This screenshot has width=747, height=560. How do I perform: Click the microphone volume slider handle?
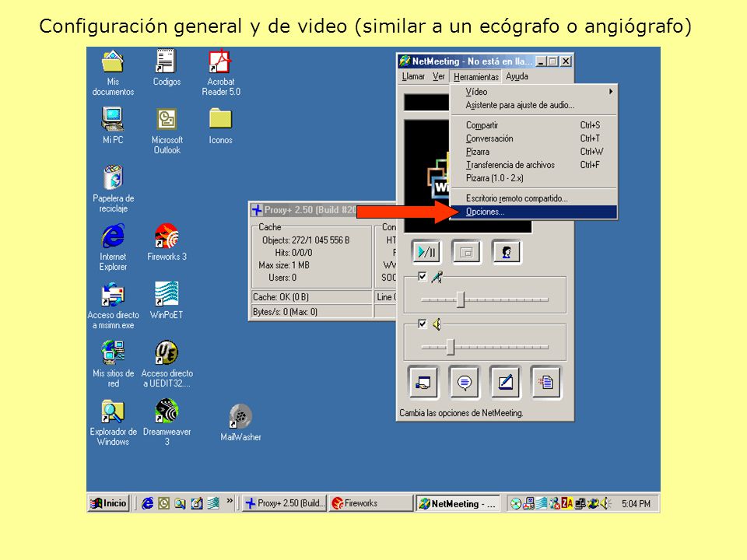point(460,299)
